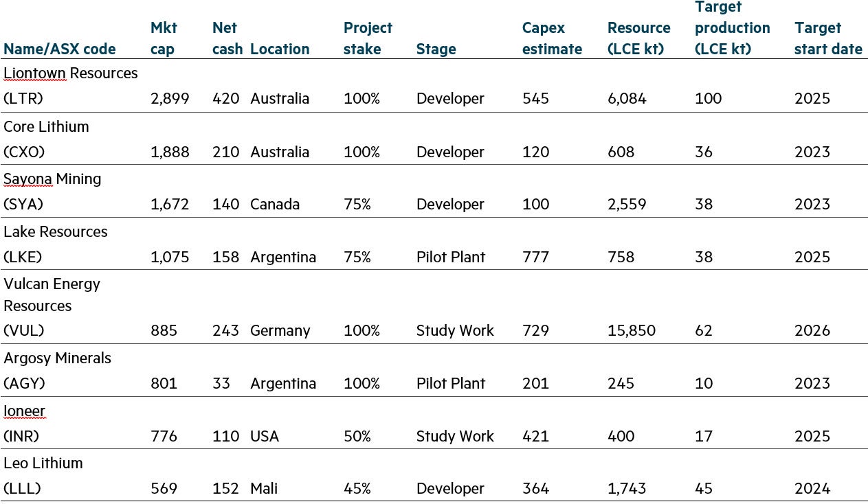The height and width of the screenshot is (504, 868).
Task: Click the "Mkt cap" column header
Action: pos(163,38)
